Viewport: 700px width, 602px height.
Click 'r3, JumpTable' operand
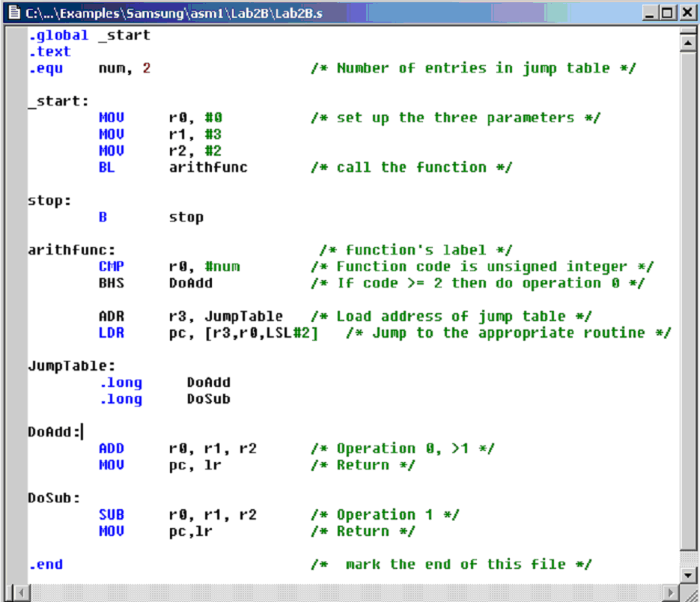coord(225,316)
